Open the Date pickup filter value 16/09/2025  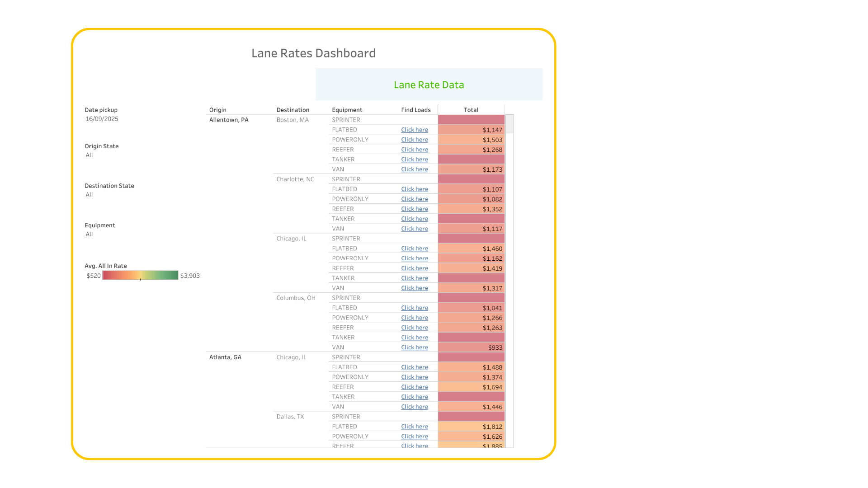[102, 119]
